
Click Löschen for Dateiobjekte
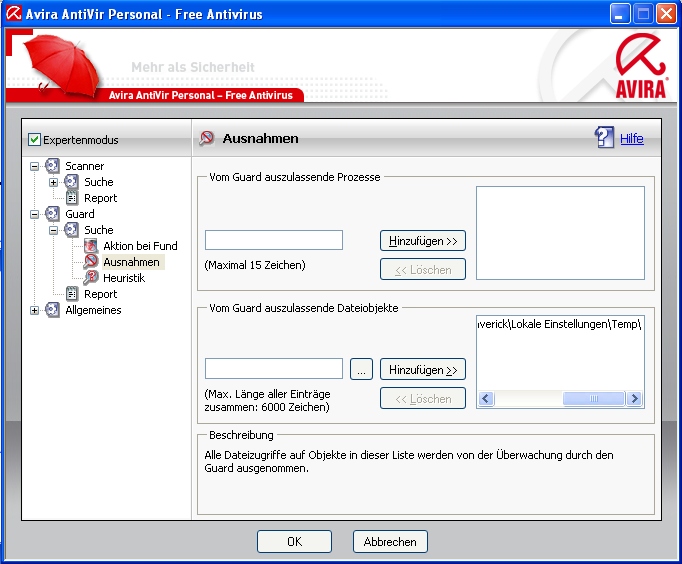(423, 398)
